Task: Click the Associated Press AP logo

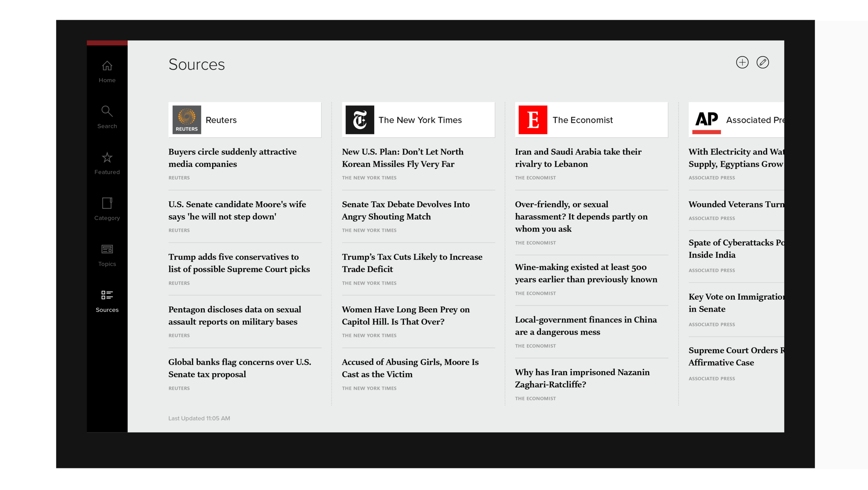Action: coord(706,120)
